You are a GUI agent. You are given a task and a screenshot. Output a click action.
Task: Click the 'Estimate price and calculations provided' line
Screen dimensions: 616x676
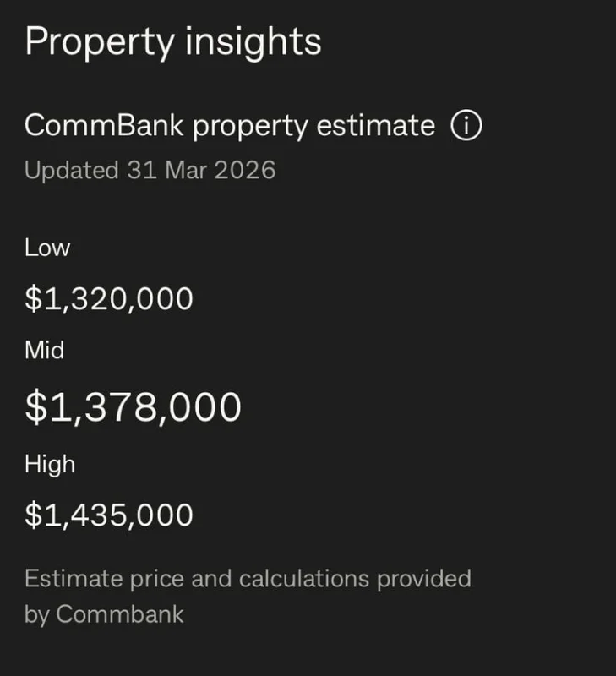(248, 579)
